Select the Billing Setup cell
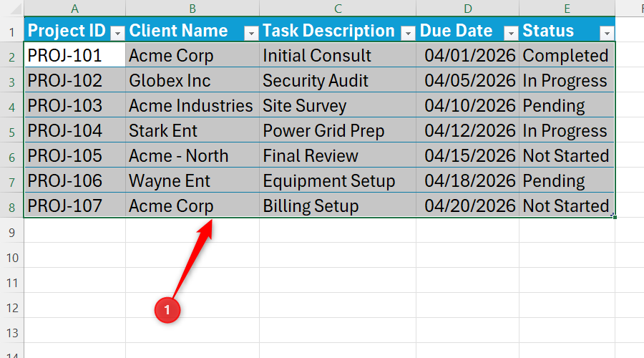The width and height of the screenshot is (644, 358). [338, 205]
